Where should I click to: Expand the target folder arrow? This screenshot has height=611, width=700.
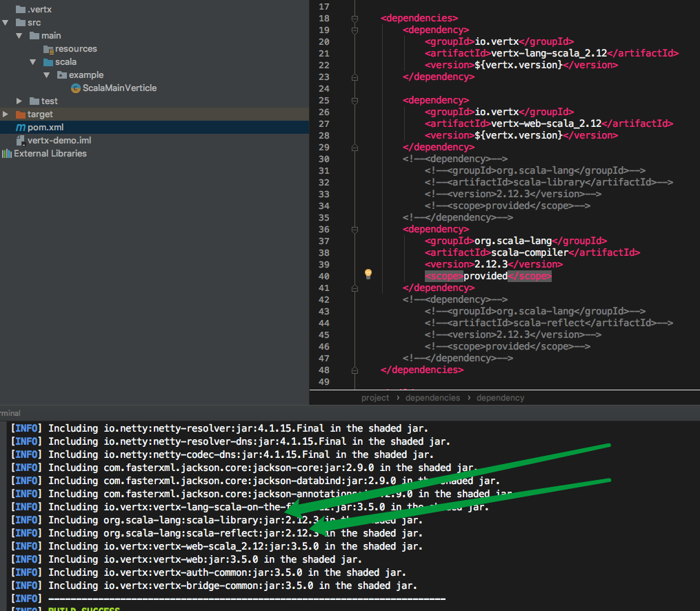pyautogui.click(x=6, y=114)
